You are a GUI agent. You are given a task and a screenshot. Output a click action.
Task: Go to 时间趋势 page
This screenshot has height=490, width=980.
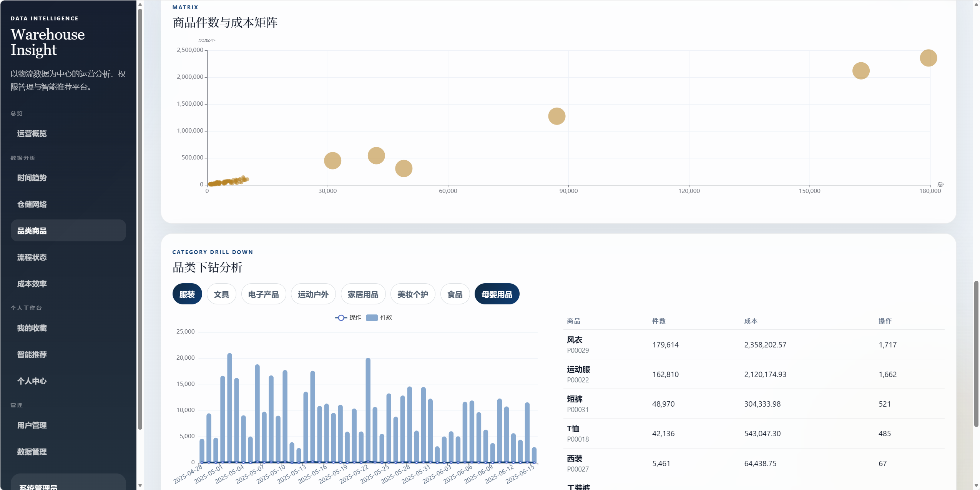[32, 178]
